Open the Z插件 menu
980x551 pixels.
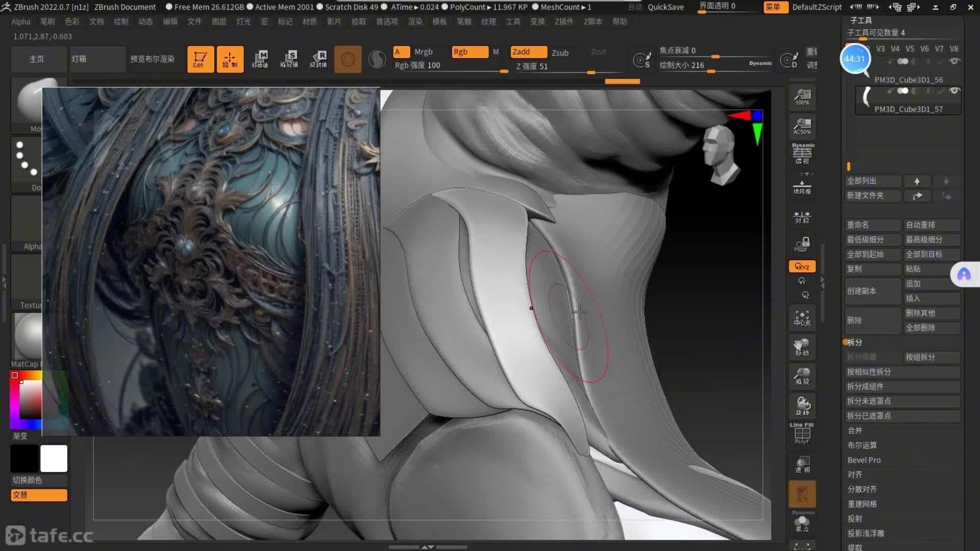[564, 21]
